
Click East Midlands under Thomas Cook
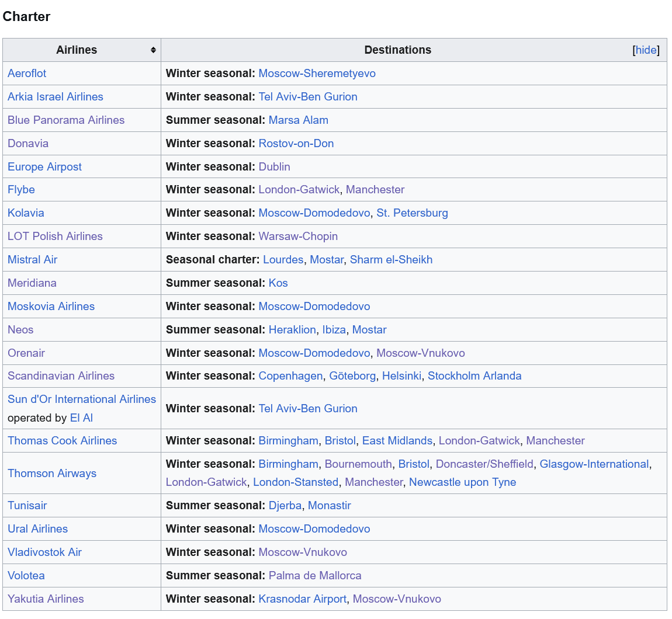click(397, 441)
